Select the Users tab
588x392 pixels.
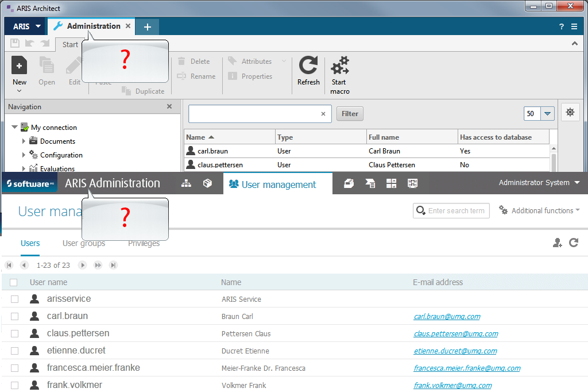[x=30, y=243]
